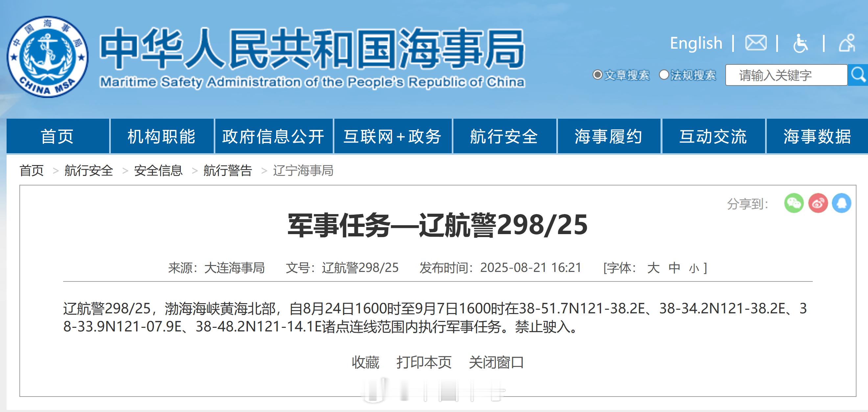
Task: Open the 航行安全 navigation tab
Action: coord(504,136)
